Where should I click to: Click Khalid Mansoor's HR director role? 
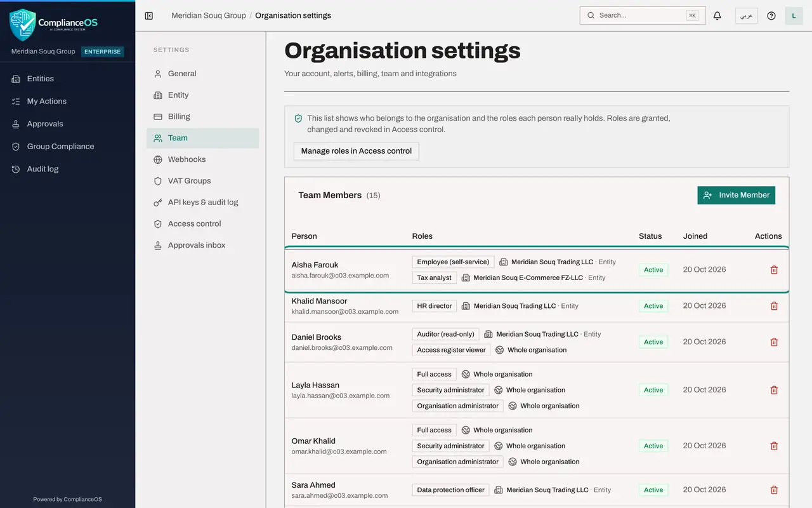pyautogui.click(x=435, y=306)
